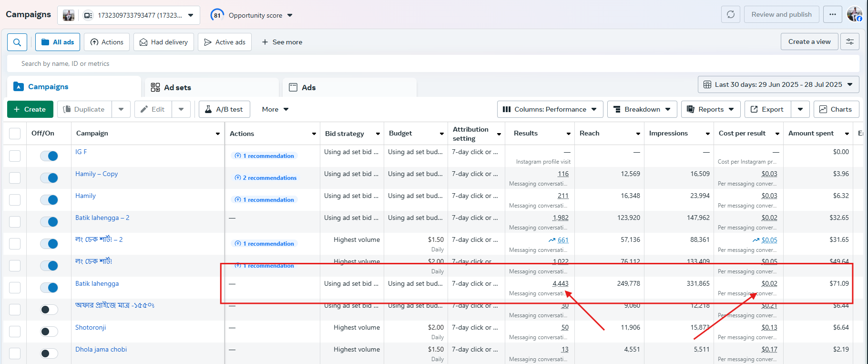The width and height of the screenshot is (868, 364).
Task: Open the Charts view
Action: (x=836, y=109)
